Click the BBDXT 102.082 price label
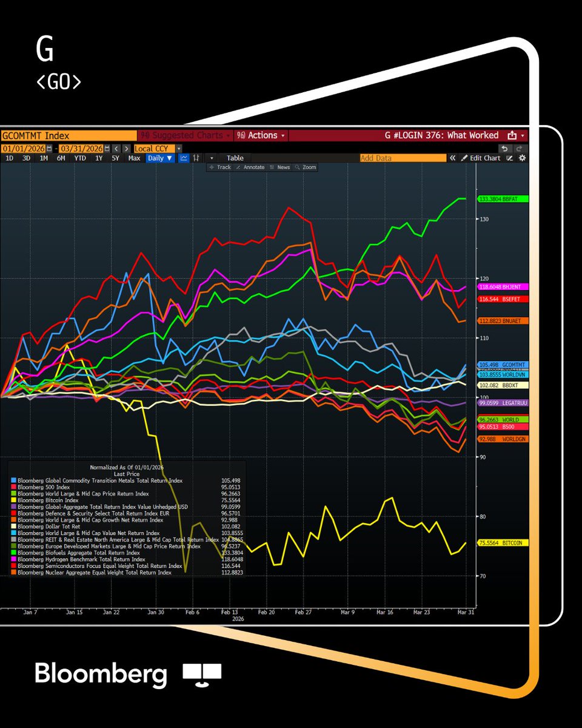582x728 pixels. click(503, 385)
